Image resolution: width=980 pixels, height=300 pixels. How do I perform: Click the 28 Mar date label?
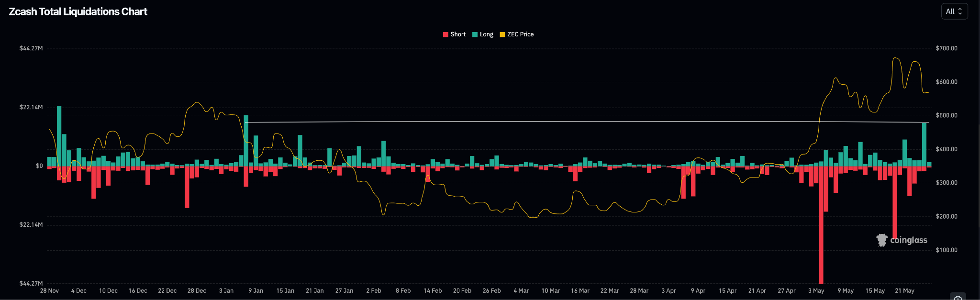coord(639,291)
